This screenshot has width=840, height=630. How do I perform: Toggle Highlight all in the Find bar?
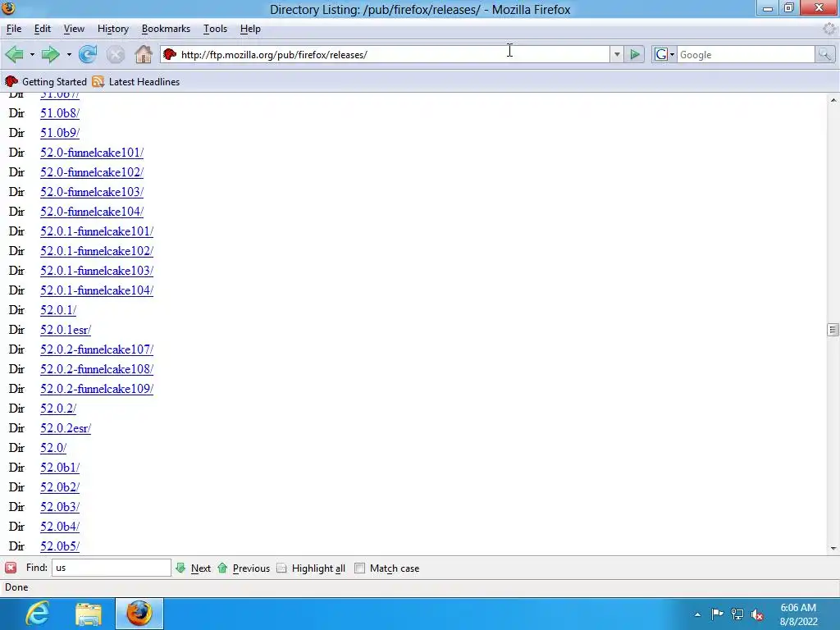pyautogui.click(x=311, y=568)
